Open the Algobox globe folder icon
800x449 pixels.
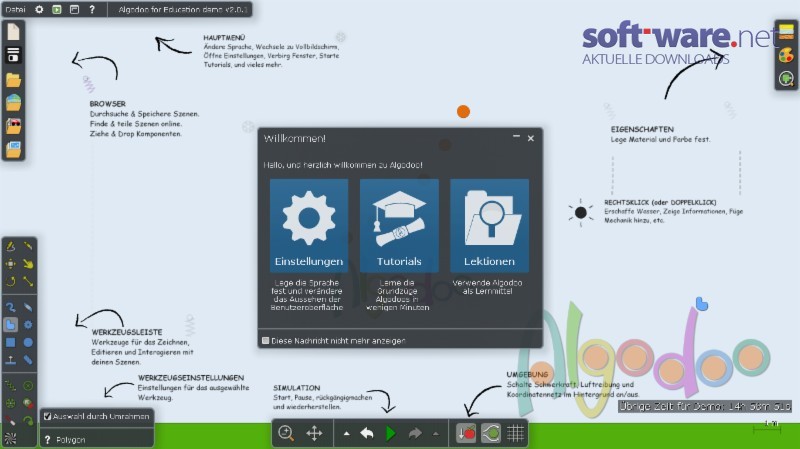tap(13, 103)
